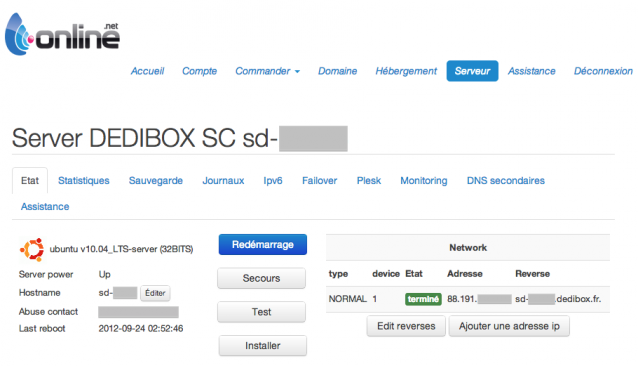638x366 pixels.
Task: Click Déconnexion to log out
Action: 603,71
